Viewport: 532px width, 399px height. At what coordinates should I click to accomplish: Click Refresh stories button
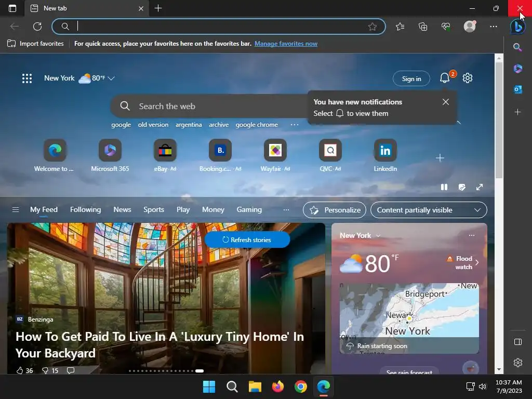tap(247, 240)
